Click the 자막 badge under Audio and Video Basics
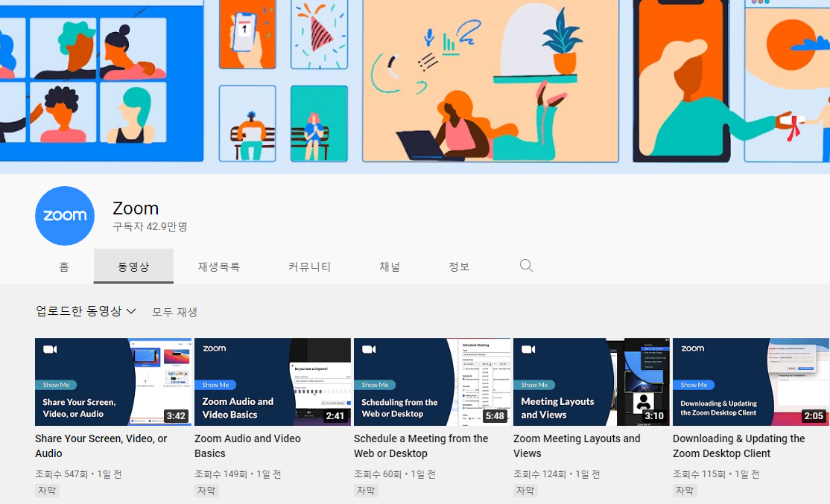This screenshot has width=830, height=504. tap(206, 491)
